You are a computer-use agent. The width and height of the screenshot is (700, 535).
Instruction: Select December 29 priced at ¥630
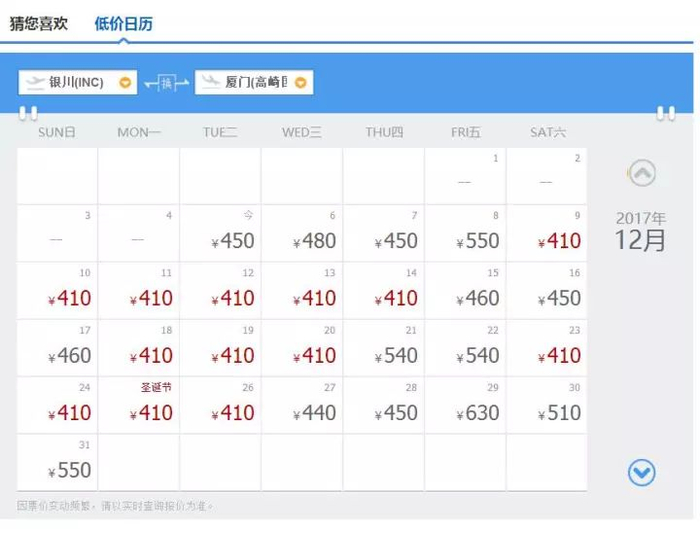click(465, 405)
